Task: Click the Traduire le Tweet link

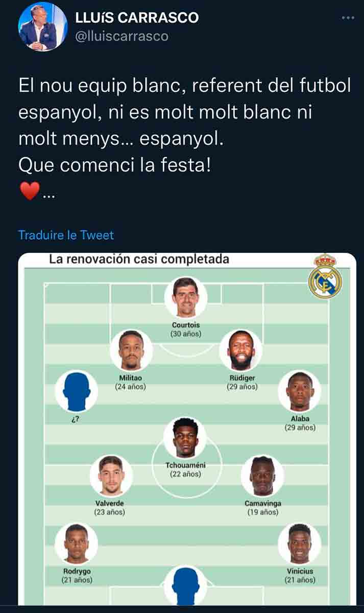Action: click(x=66, y=235)
